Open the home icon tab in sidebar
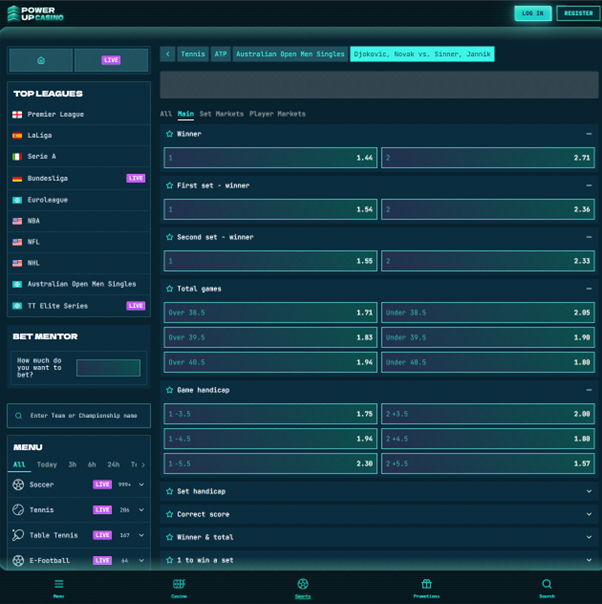Viewport: 602px width, 604px height. point(41,60)
